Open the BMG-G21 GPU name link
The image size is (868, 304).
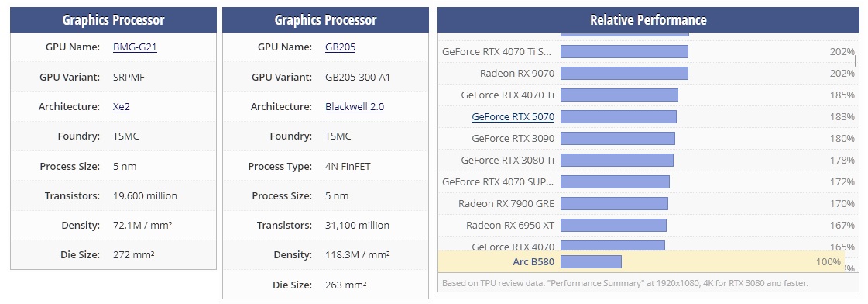click(135, 47)
